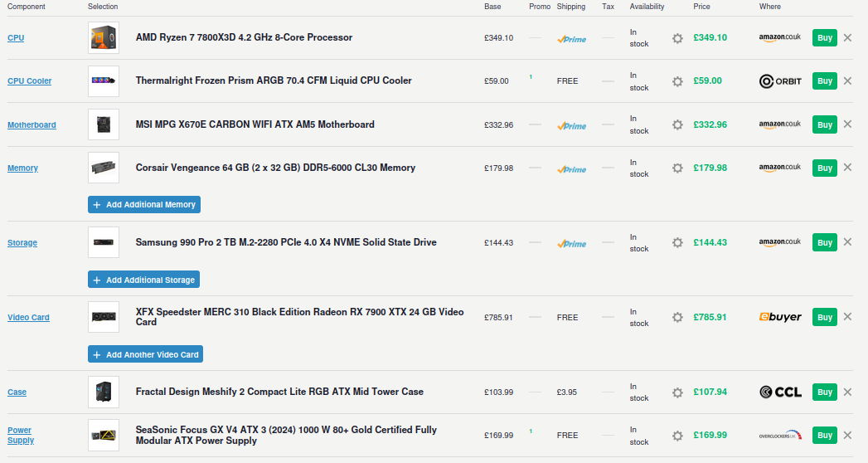Image resolution: width=868 pixels, height=463 pixels.
Task: Open the Ryzen 7 7800X3D product thumbnail
Action: [x=104, y=37]
